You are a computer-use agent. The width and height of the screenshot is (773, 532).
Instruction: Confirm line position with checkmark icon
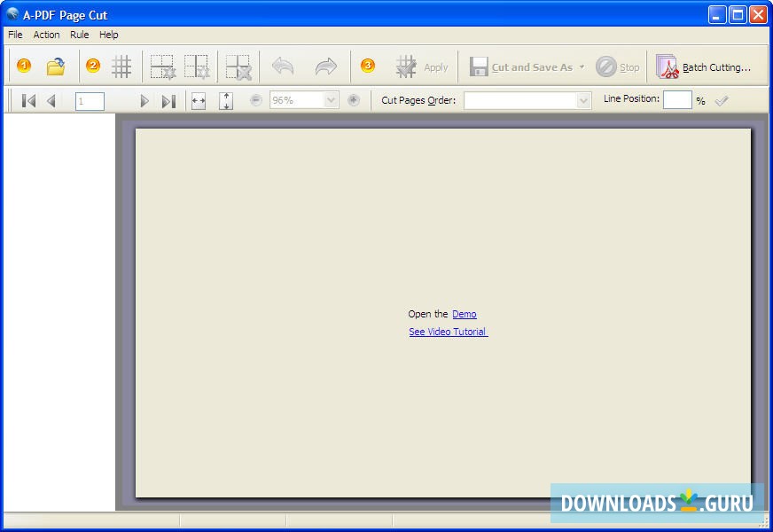(x=722, y=100)
